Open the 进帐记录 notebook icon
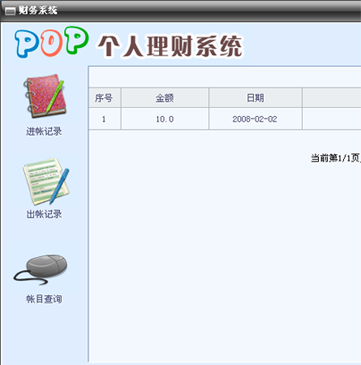This screenshot has width=361, height=365. (44, 96)
